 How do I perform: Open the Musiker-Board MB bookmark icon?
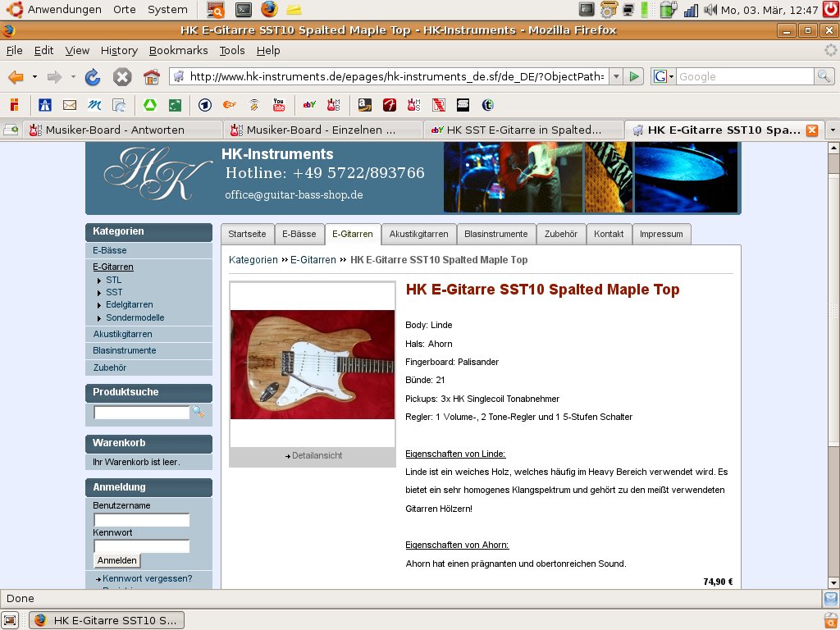[x=333, y=105]
